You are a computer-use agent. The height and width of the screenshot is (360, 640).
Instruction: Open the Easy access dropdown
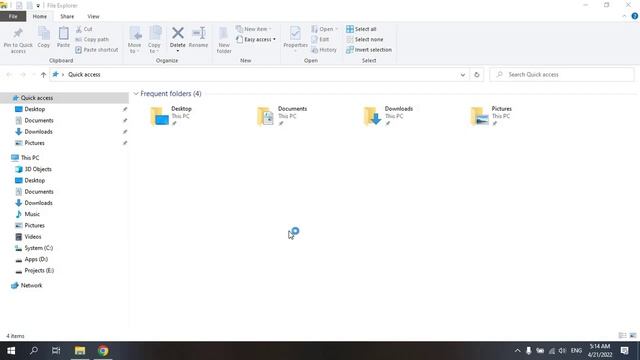click(x=256, y=39)
